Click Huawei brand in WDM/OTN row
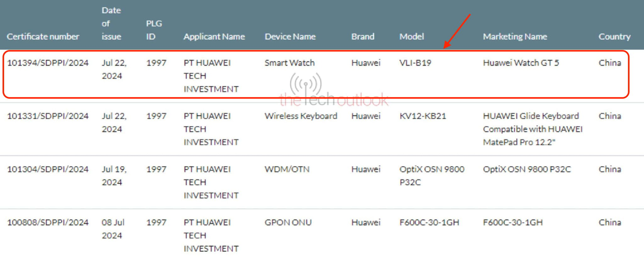Image resolution: width=644 pixels, height=260 pixels. point(366,169)
